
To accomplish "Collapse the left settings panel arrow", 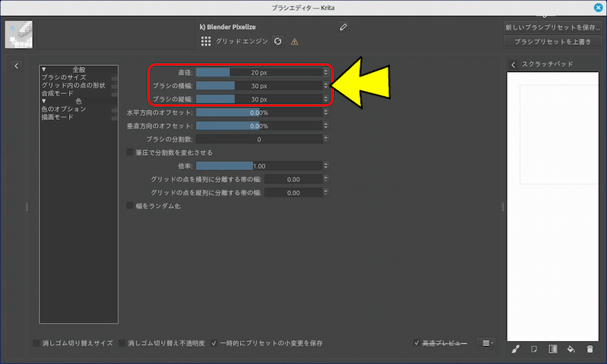I will point(17,67).
